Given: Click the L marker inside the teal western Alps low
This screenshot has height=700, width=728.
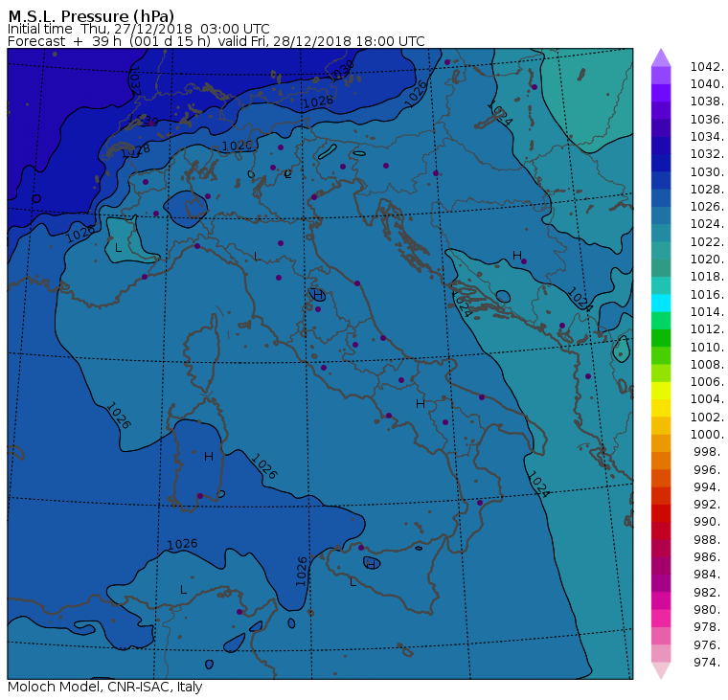Looking at the screenshot, I should click(x=118, y=248).
